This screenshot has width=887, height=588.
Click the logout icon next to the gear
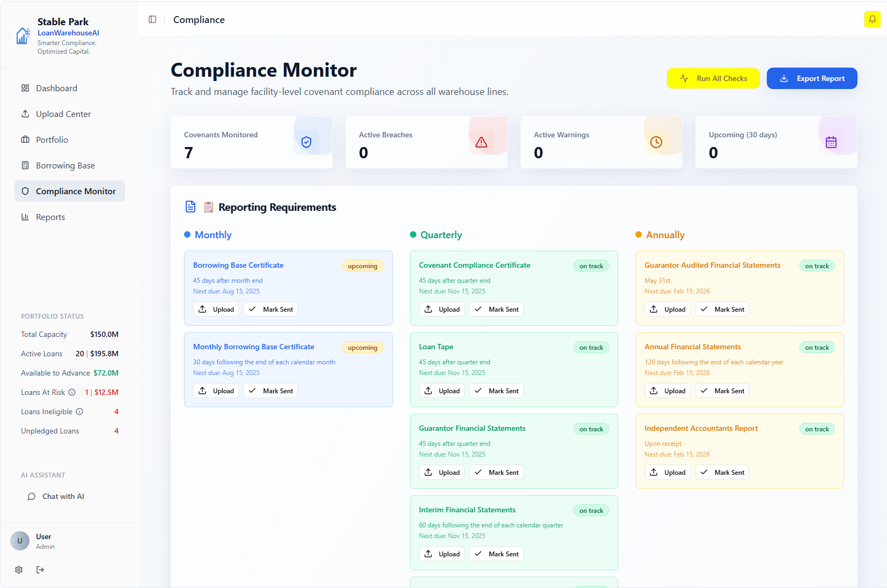40,570
